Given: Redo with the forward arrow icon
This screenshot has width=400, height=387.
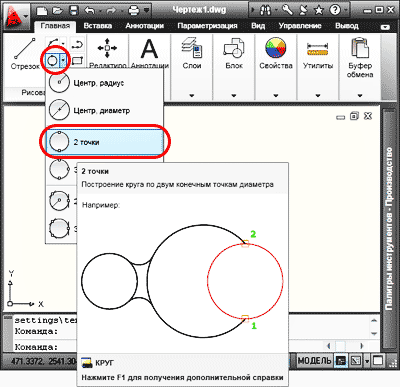Looking at the screenshot, I should 111,11.
